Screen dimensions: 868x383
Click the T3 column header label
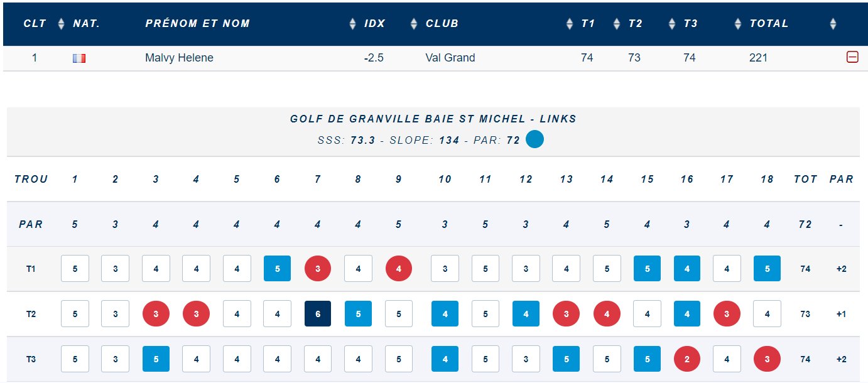click(691, 24)
